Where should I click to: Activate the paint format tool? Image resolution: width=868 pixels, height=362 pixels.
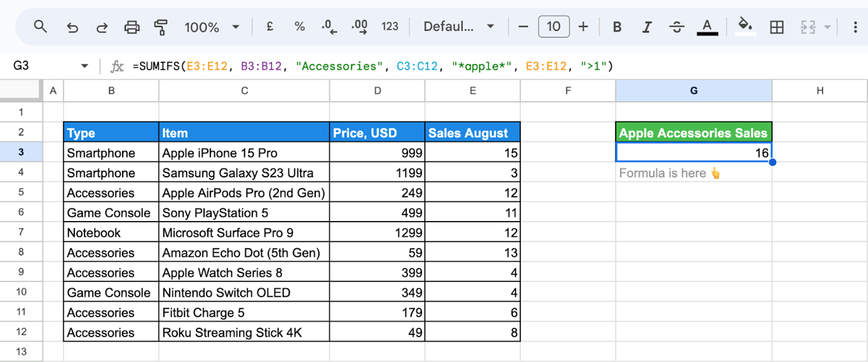161,27
